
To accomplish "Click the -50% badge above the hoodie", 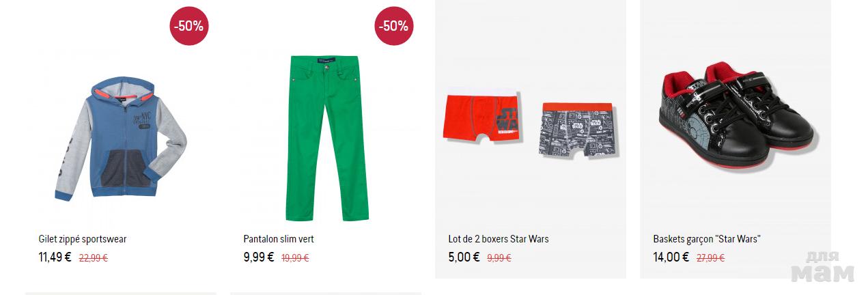I will coord(188,26).
